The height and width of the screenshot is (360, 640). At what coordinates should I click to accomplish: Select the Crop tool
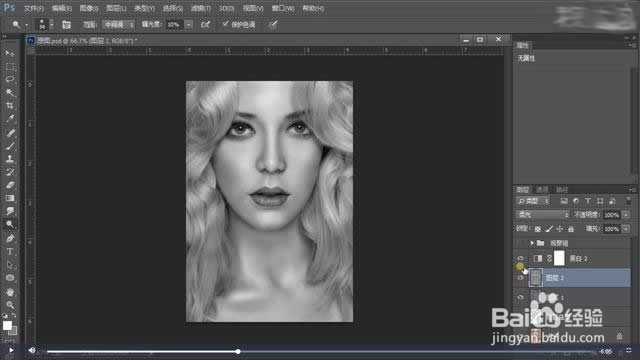10,106
